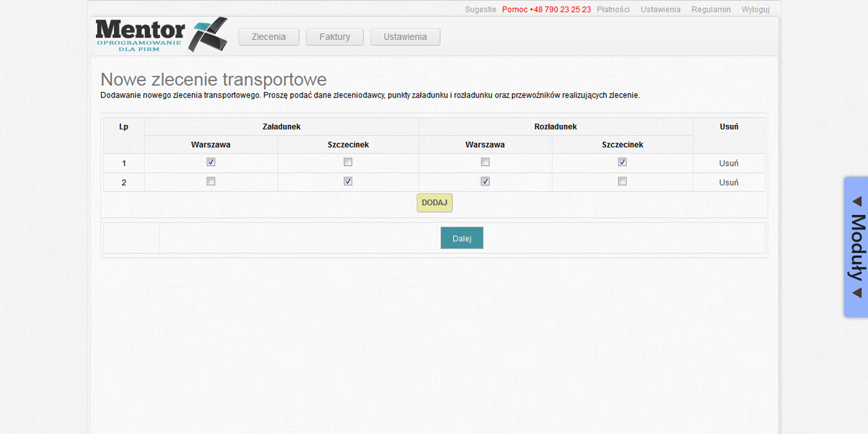Image resolution: width=868 pixels, height=434 pixels.
Task: Open the Faktury menu tab
Action: pos(335,37)
